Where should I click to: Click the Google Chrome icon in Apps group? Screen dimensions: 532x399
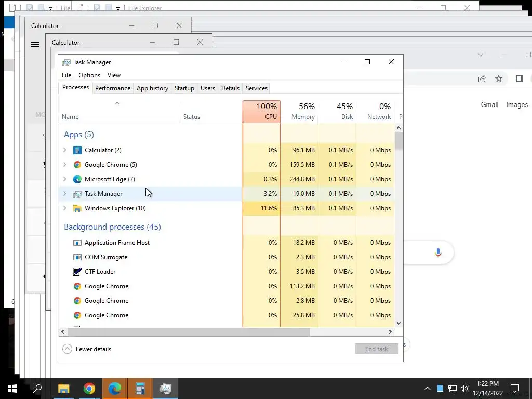(x=77, y=165)
